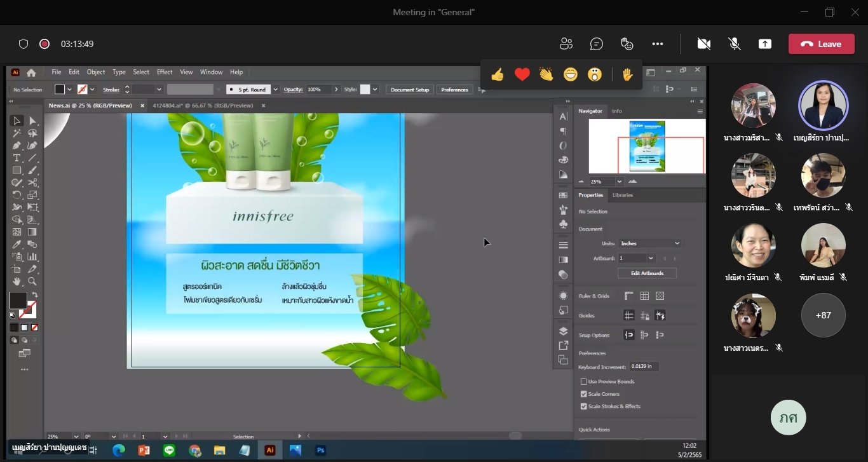Switch to 4124804.ai document tab

tap(203, 105)
